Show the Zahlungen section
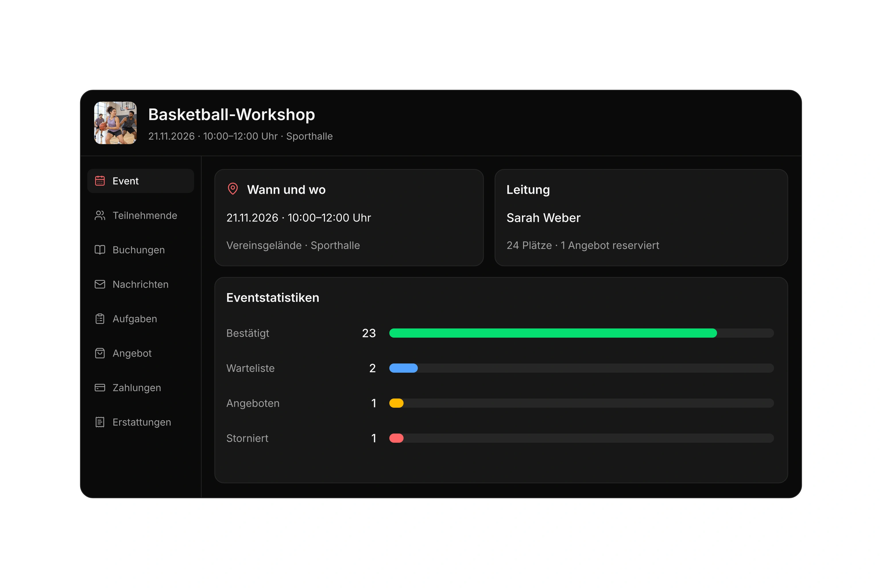This screenshot has width=882, height=588. [x=141, y=387]
